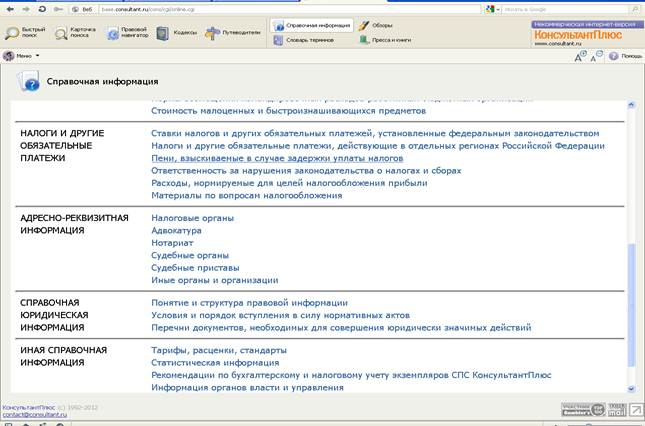Click the КонсультантПлюс logo
Screen dimensions: 645x426
(x=578, y=35)
